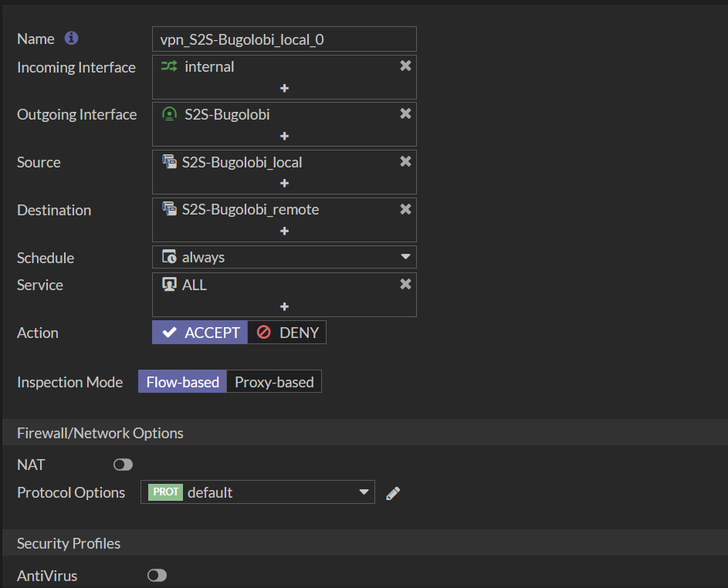Screen dimensions: 728x588
Task: Add a destination address with plus
Action: [284, 231]
